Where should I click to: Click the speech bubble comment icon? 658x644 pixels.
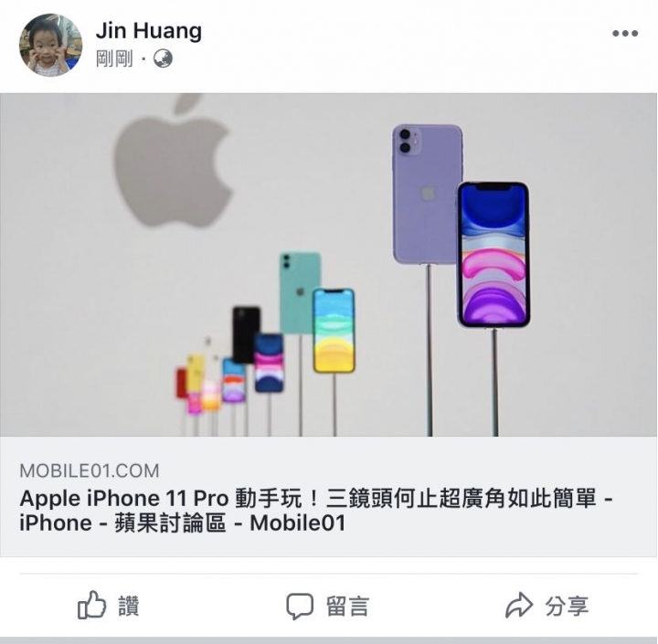[x=300, y=607]
